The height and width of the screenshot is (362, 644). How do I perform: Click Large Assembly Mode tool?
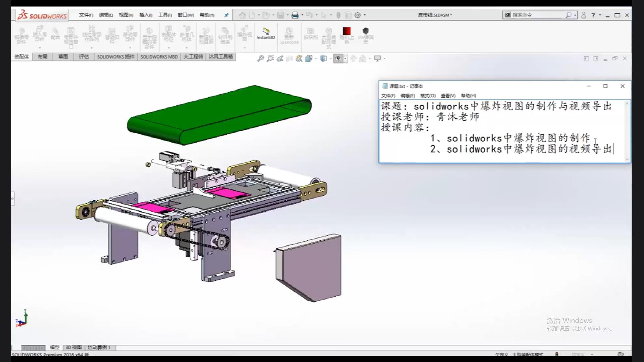329,38
